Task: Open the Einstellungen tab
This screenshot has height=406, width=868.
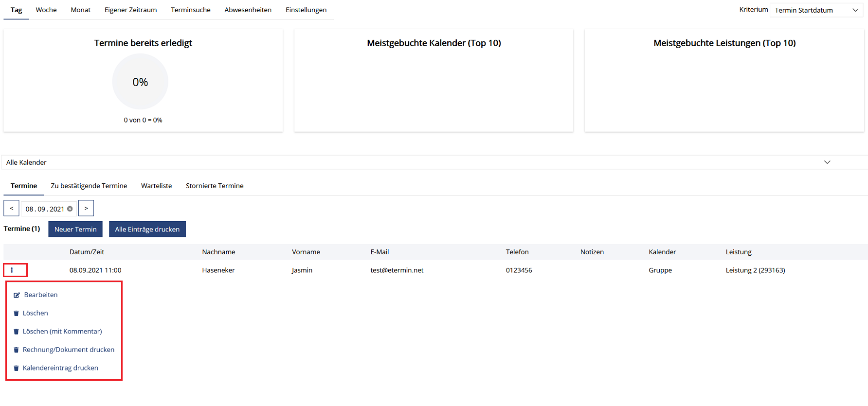Action: [x=306, y=10]
